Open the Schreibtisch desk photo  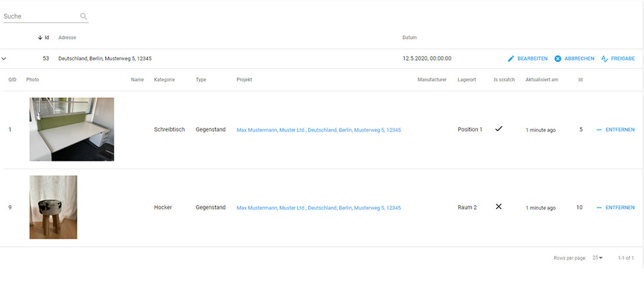[x=71, y=129]
